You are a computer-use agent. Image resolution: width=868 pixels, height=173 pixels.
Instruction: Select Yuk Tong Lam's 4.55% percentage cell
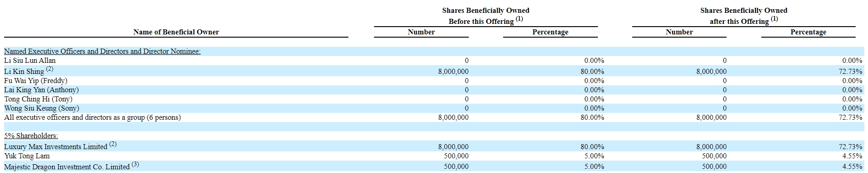click(x=854, y=156)
